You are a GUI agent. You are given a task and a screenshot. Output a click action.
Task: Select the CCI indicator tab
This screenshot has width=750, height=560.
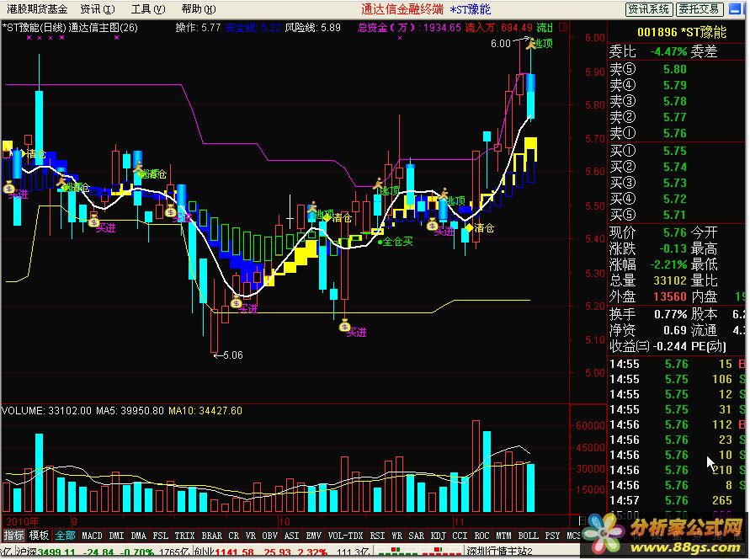pos(460,536)
